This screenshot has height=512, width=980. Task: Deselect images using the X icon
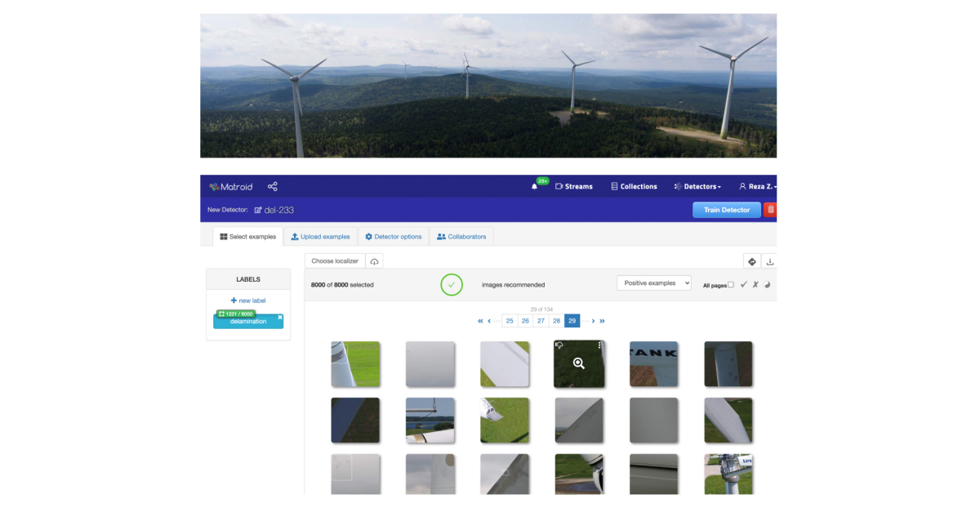pyautogui.click(x=756, y=285)
